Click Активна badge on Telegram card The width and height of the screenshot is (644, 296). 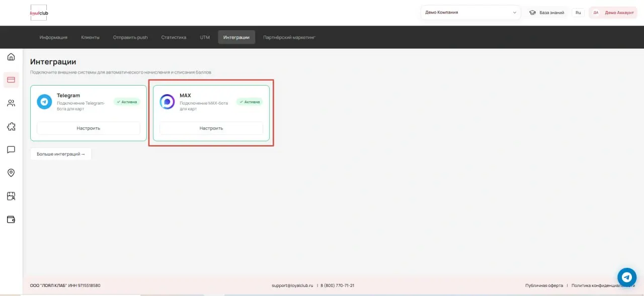[127, 102]
